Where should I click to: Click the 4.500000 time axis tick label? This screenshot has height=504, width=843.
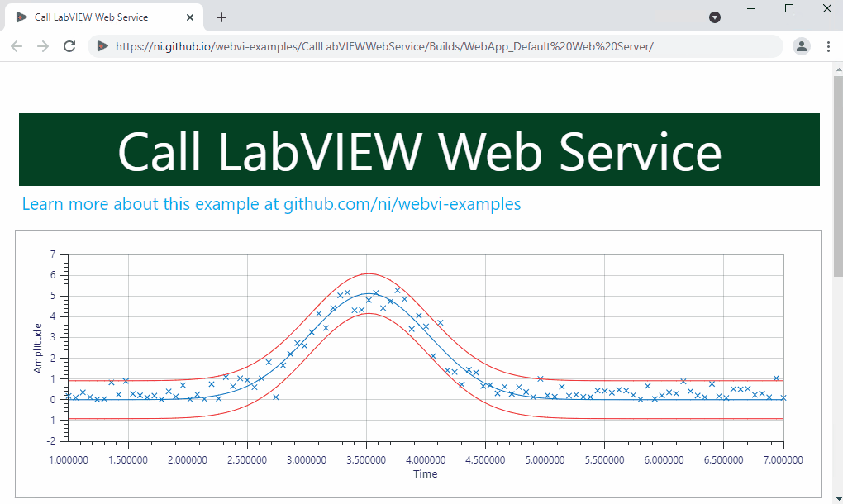coord(485,460)
